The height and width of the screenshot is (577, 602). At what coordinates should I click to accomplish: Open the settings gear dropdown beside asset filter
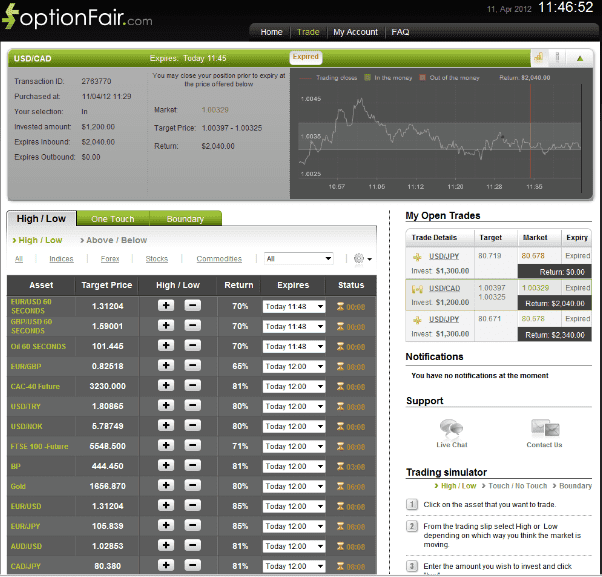click(x=362, y=259)
